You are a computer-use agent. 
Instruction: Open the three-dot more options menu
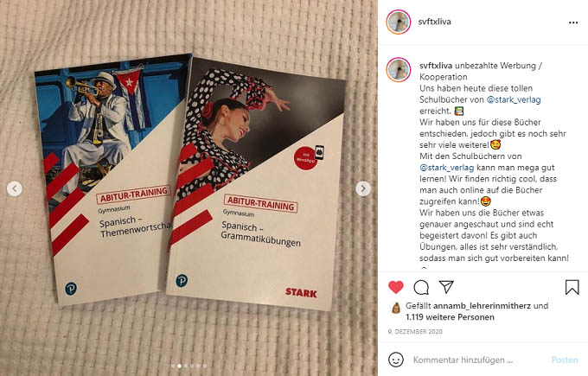(573, 22)
